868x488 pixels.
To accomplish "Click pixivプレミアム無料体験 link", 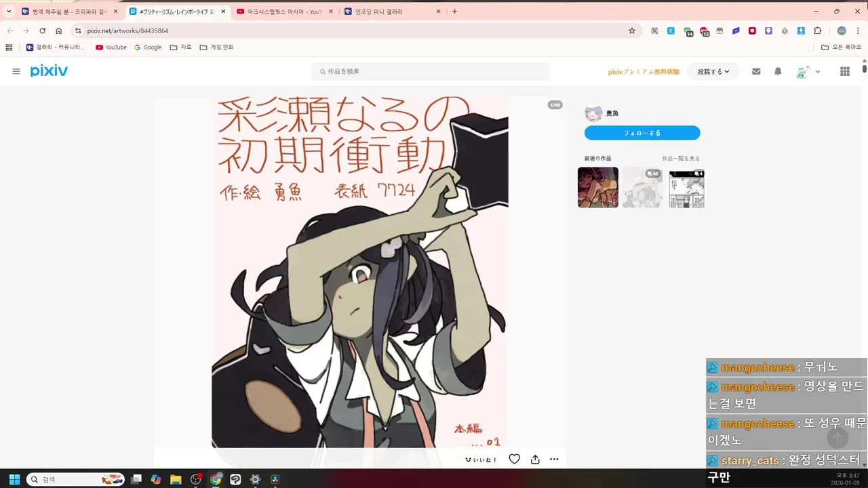I will (644, 72).
